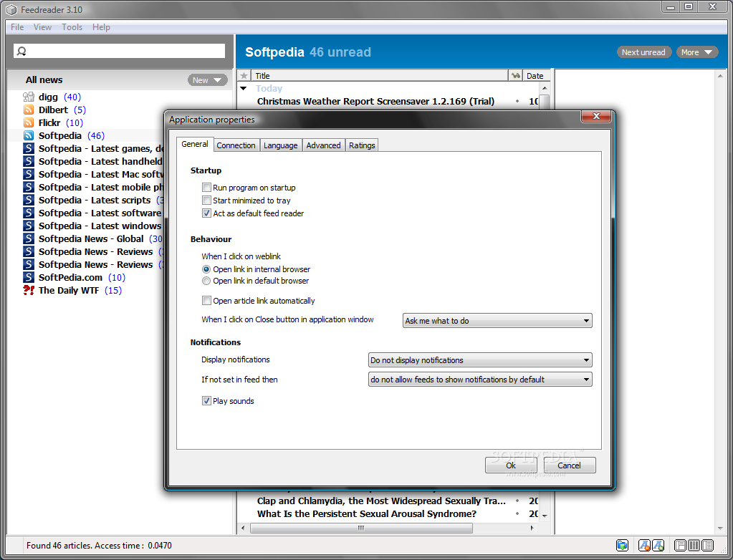Click the Flickr RSS feed icon
Screen dimensions: 733x560
(x=29, y=122)
